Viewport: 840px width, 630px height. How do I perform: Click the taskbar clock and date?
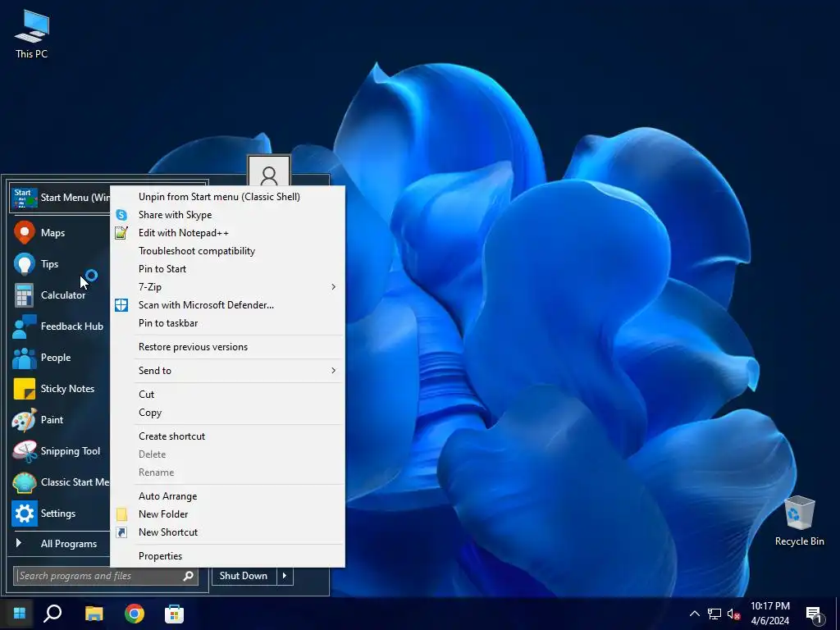tap(769, 614)
